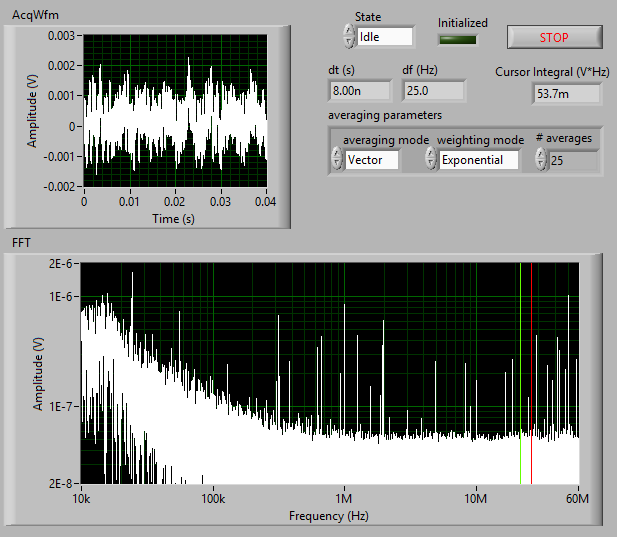Select the df (Hz) field showing 25.0
The width and height of the screenshot is (617, 537).
point(433,91)
